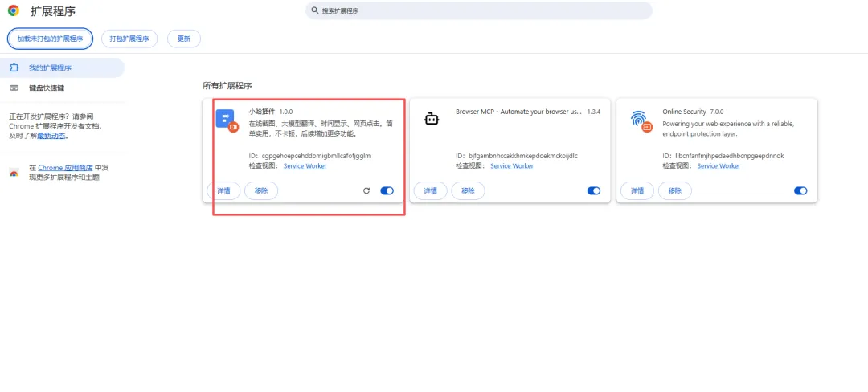Click the Online Security title text
This screenshot has height=392, width=868.
pyautogui.click(x=684, y=112)
